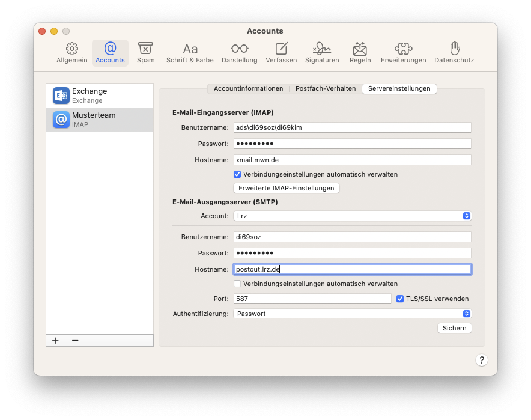Open the Allgemein preferences pane
This screenshot has height=420, width=531.
(x=71, y=53)
